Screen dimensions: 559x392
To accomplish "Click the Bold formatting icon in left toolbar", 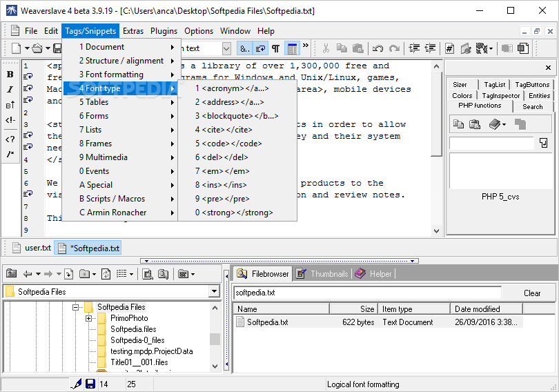I will [10, 74].
